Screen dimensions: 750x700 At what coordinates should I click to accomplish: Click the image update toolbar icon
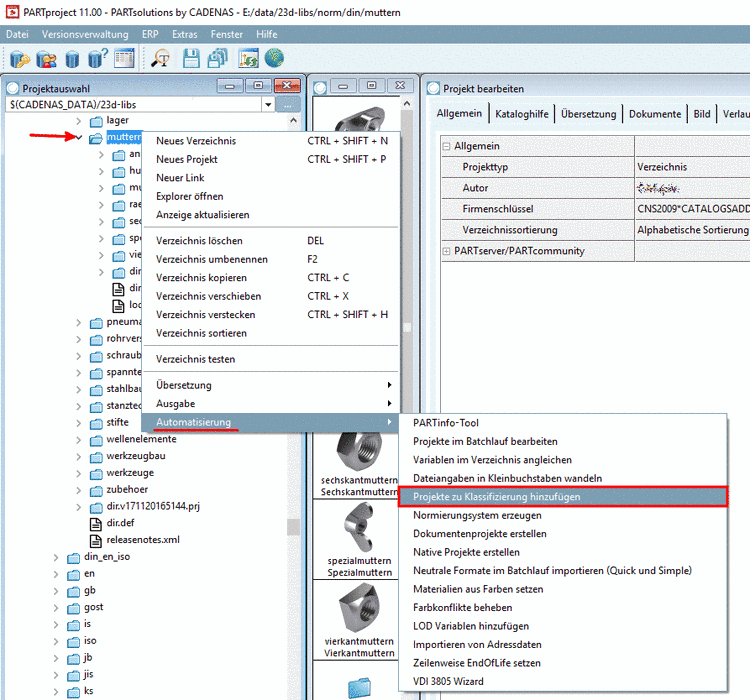248,58
